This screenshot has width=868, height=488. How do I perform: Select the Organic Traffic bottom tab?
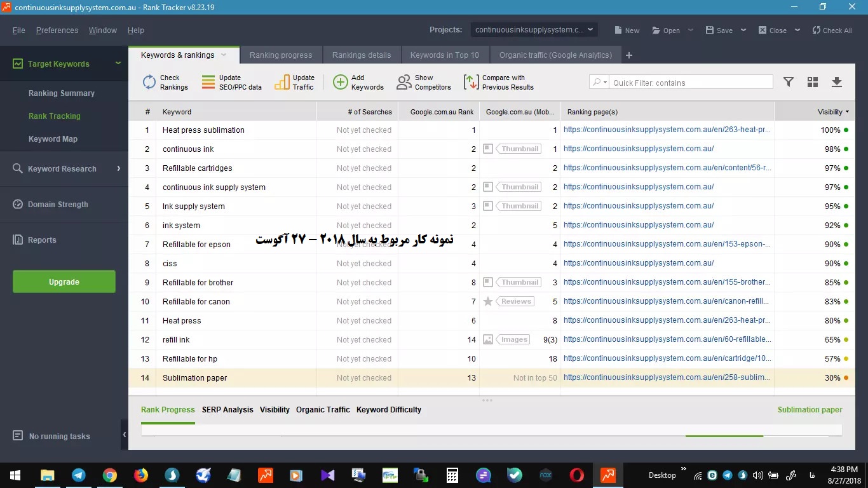click(323, 410)
